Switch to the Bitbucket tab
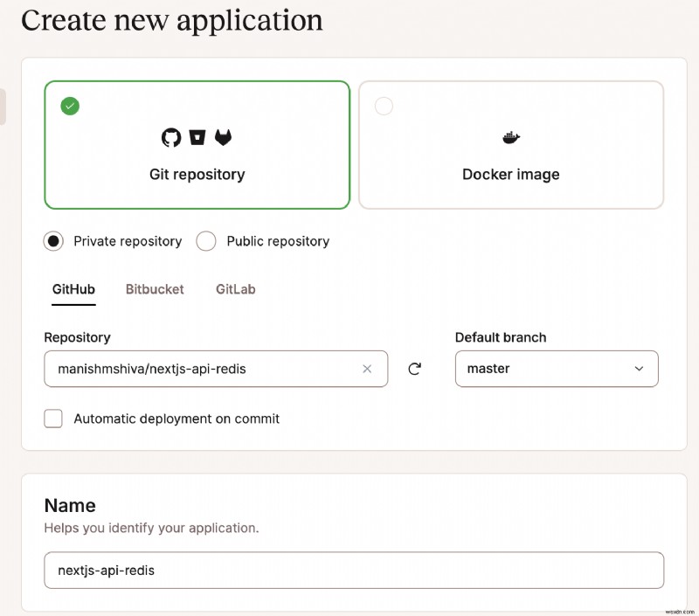The width and height of the screenshot is (699, 616). [155, 289]
